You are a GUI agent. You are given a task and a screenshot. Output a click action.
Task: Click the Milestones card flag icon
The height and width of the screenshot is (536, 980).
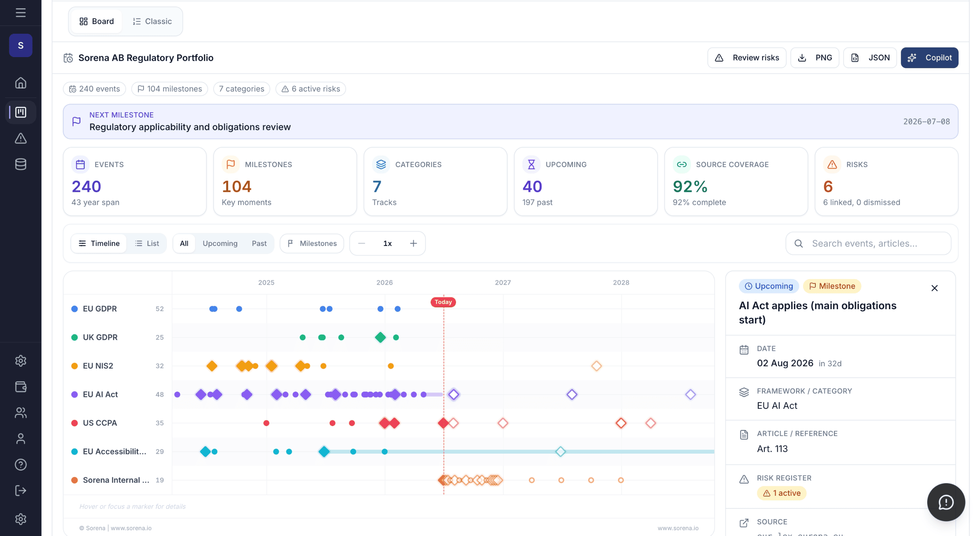point(230,164)
